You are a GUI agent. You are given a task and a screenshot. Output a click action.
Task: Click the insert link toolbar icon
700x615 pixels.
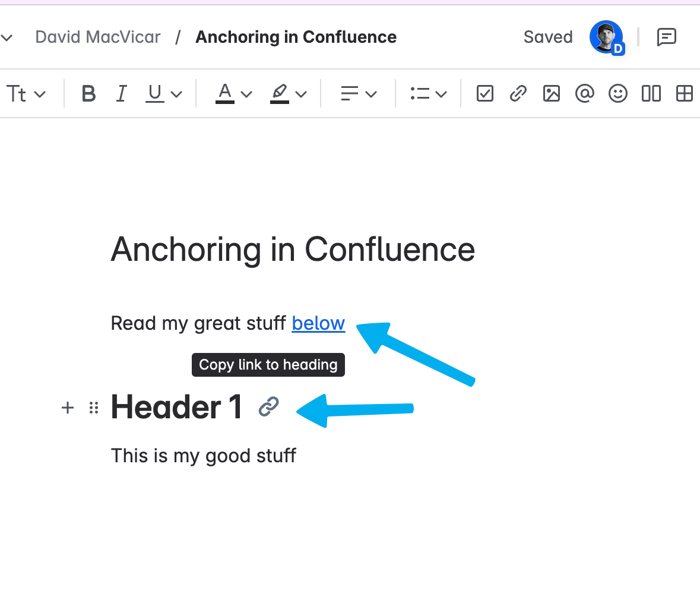pos(518,94)
